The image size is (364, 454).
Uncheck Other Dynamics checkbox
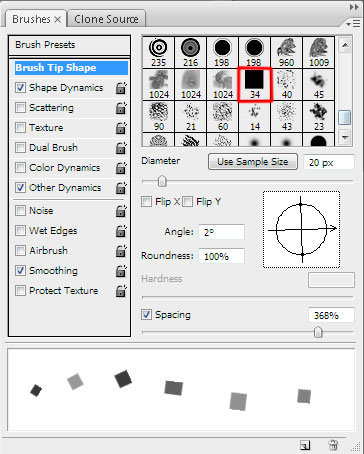pos(21,188)
